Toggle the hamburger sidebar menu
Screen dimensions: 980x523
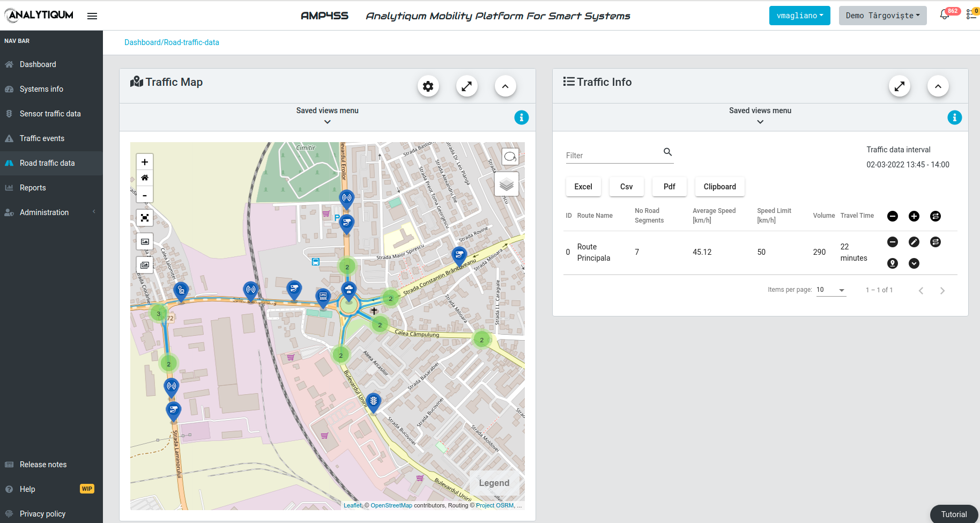92,16
